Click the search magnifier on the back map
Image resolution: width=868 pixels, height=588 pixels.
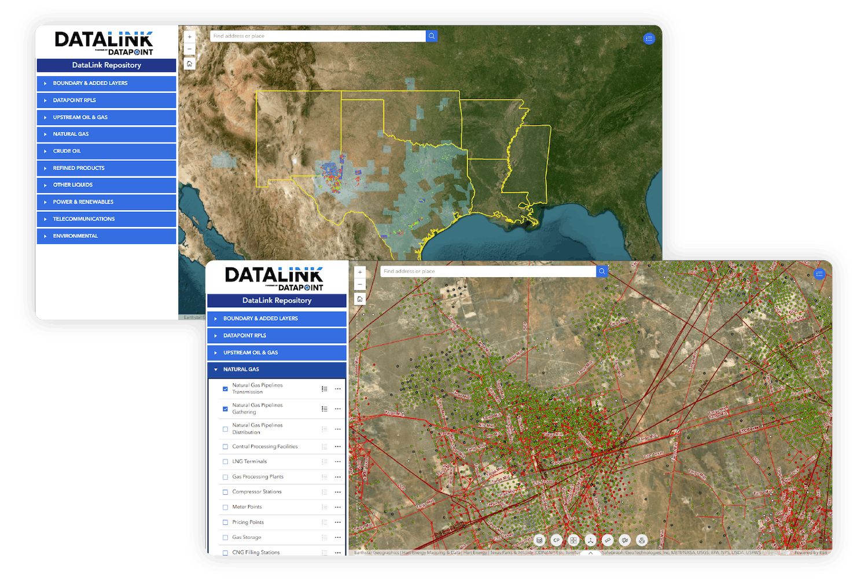point(432,36)
